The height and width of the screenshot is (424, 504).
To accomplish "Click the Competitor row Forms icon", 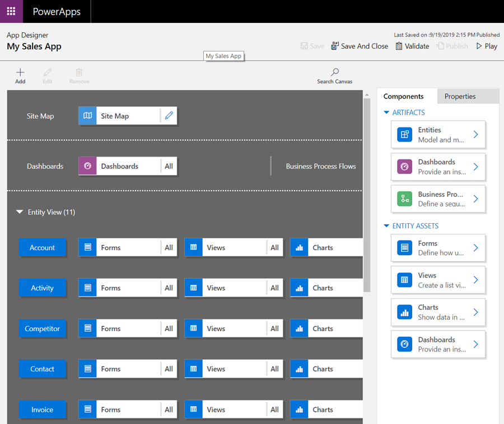I will (87, 328).
